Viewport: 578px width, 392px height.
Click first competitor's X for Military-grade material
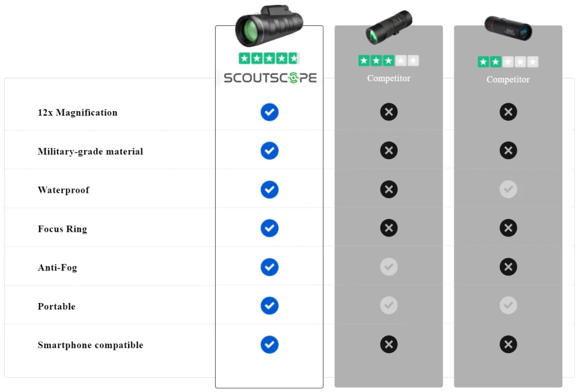coord(389,151)
